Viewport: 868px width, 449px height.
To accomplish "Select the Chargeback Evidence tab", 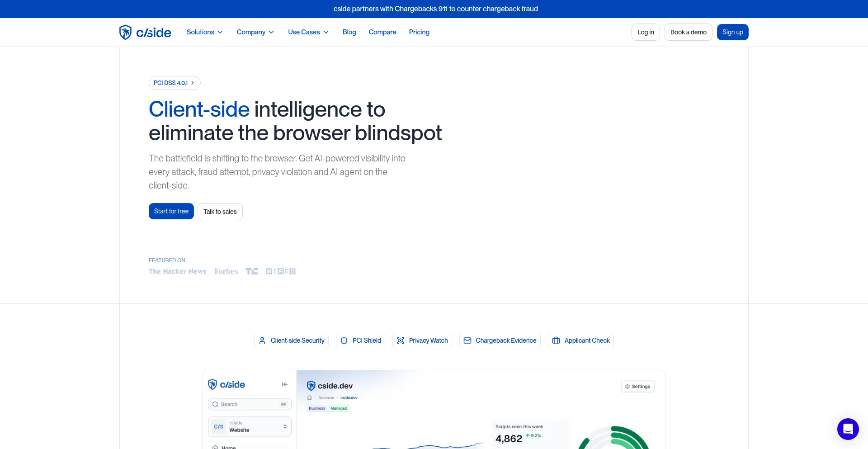I will tap(500, 340).
